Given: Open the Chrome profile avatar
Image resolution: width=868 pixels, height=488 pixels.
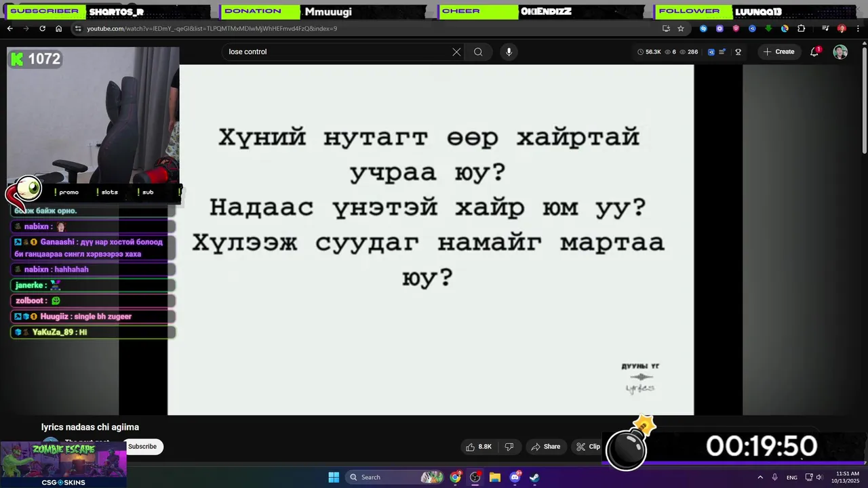Looking at the screenshot, I should point(842,28).
